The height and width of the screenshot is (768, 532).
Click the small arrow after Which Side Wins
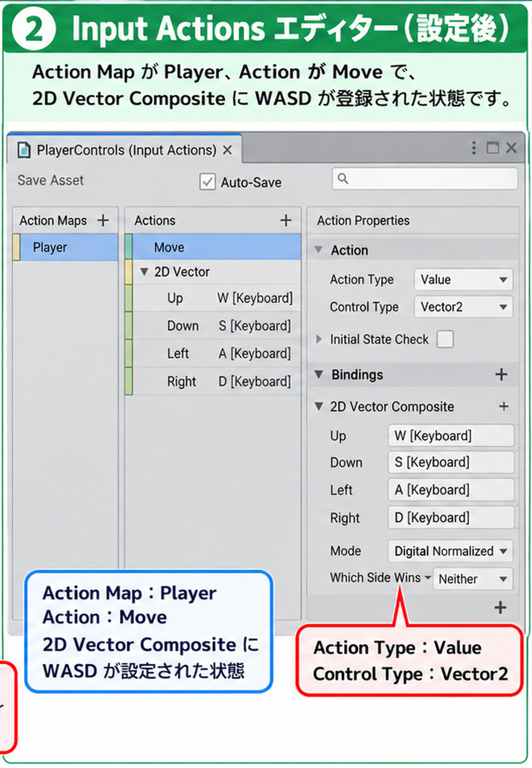(427, 578)
